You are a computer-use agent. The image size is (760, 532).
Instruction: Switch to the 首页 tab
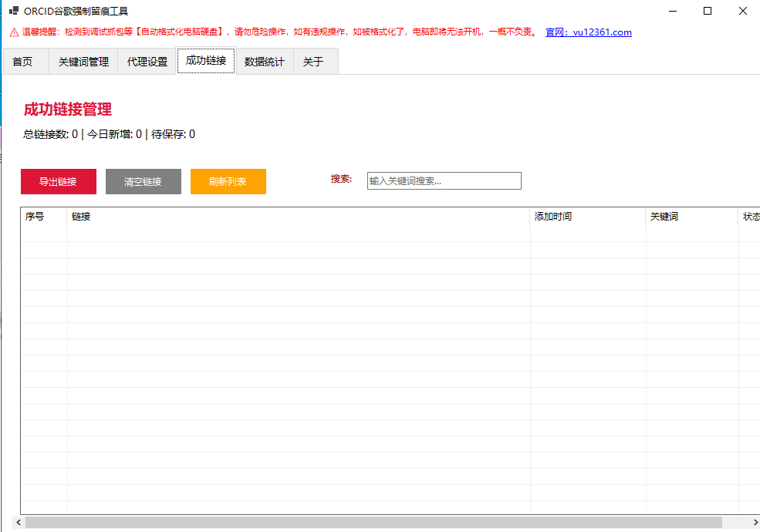[23, 62]
